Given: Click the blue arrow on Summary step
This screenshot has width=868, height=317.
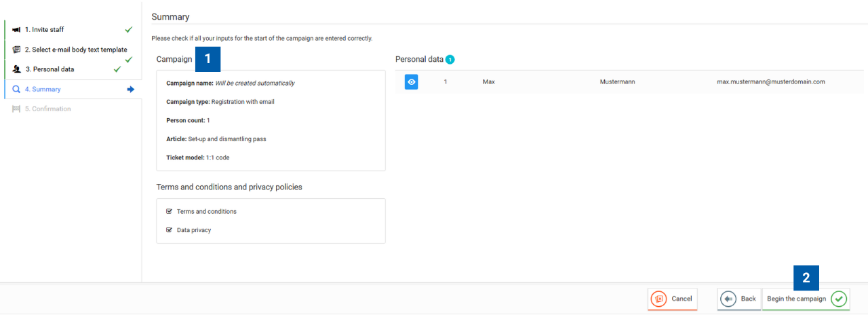Looking at the screenshot, I should pos(131,89).
